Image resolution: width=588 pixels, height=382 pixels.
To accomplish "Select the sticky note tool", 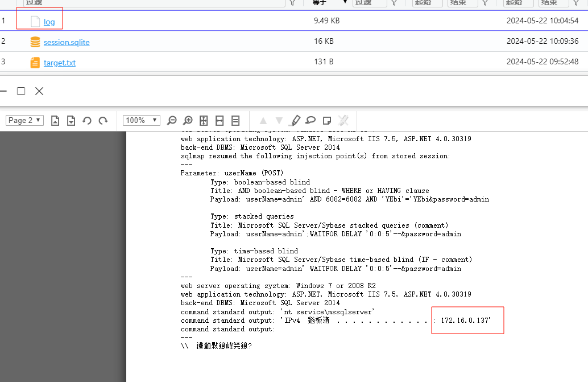I will [327, 121].
